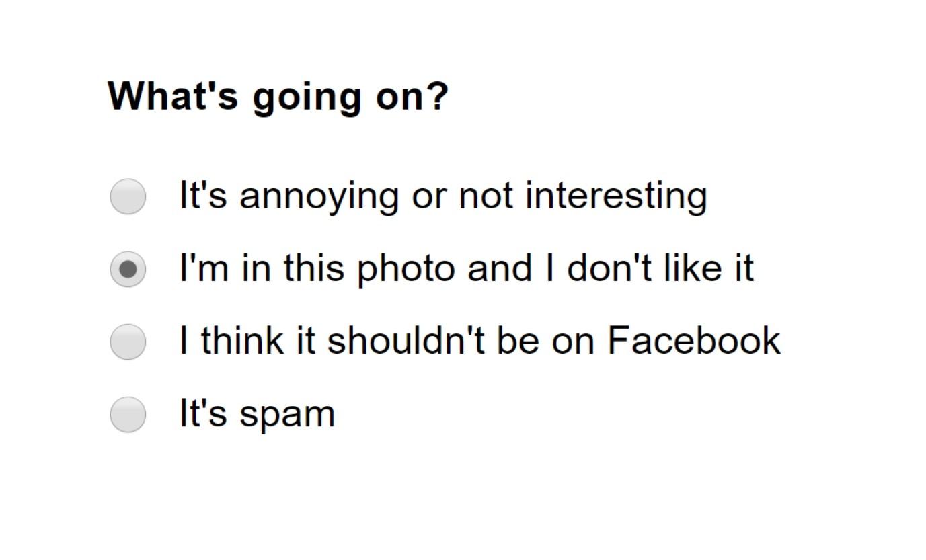
Task: Click the selected radio button for "I'm in this photo"
Action: pyautogui.click(x=128, y=269)
